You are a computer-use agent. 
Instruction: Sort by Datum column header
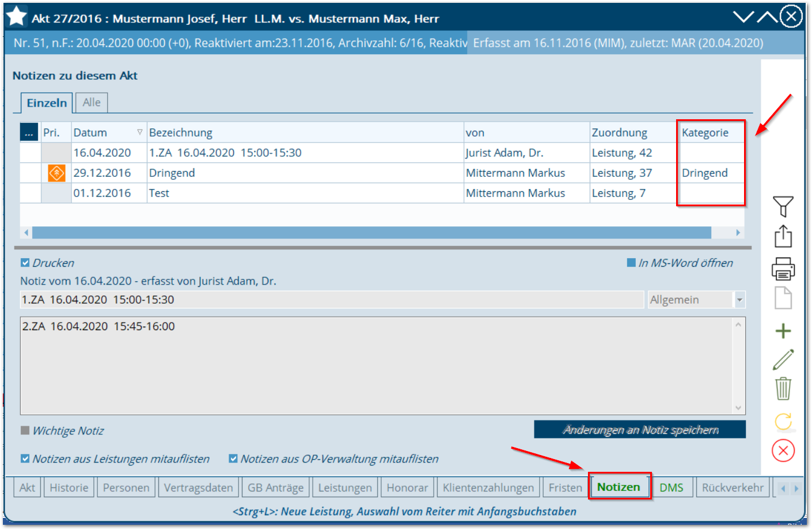[108, 132]
